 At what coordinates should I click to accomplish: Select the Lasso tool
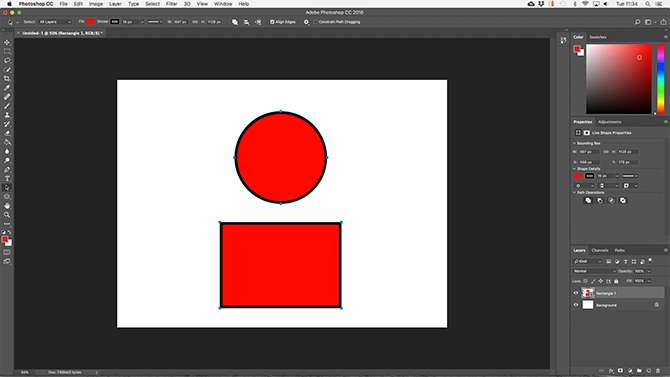[7, 61]
